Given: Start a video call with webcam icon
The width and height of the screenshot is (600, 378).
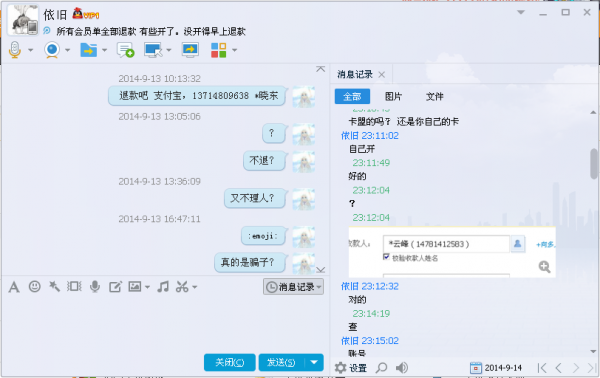Looking at the screenshot, I should [52, 50].
